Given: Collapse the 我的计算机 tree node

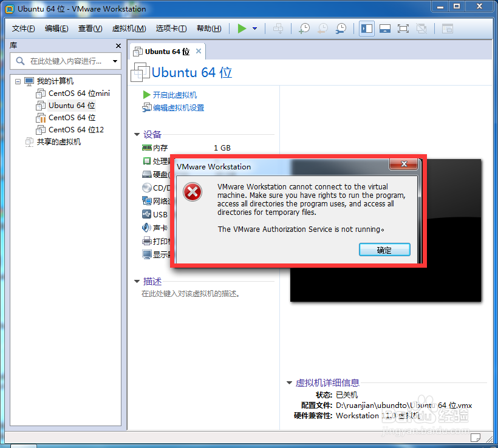Looking at the screenshot, I should coord(18,81).
